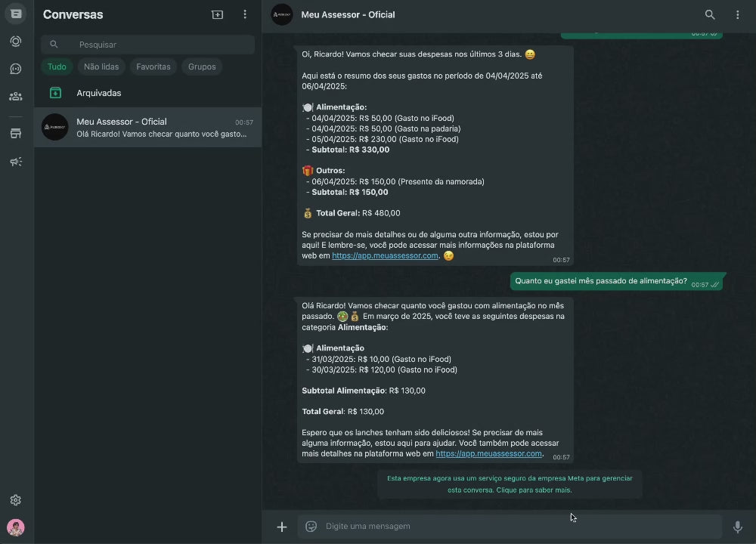Open the settings gear icon
This screenshot has height=544, width=756.
pyautogui.click(x=16, y=500)
